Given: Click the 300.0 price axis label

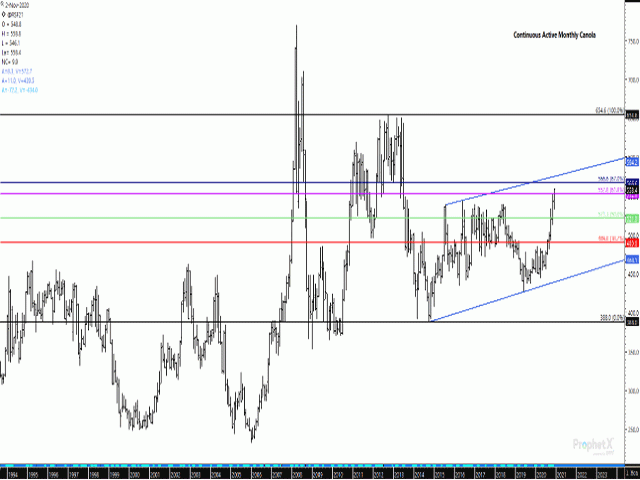Looking at the screenshot, I should pos(633,391).
